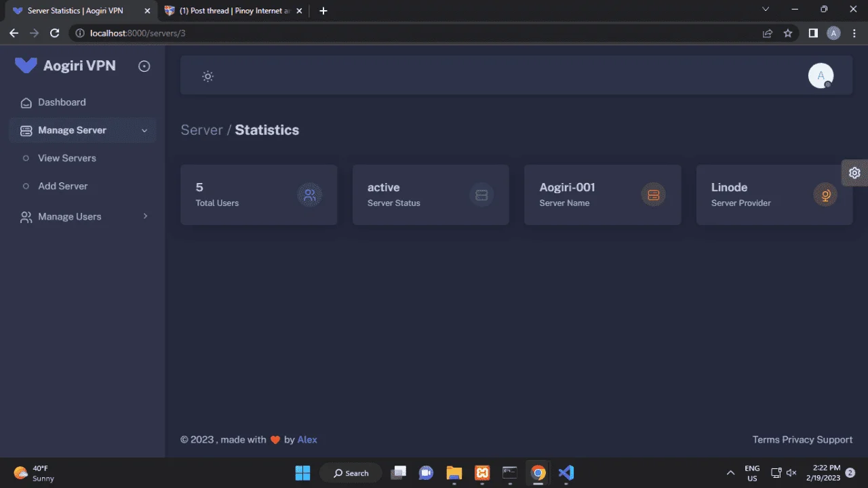Click the site information icon

pos(80,33)
